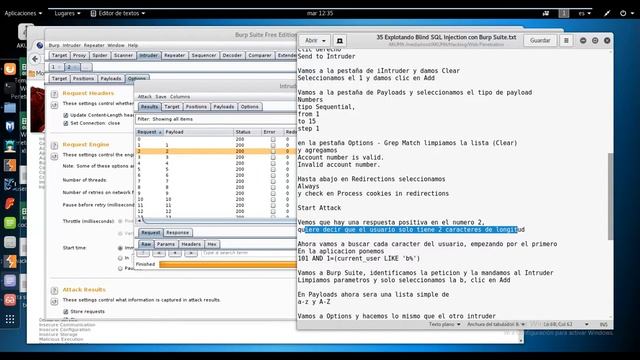The width and height of the screenshot is (640, 360).
Task: Open the Burp Suite dock icon
Action: 10,165
